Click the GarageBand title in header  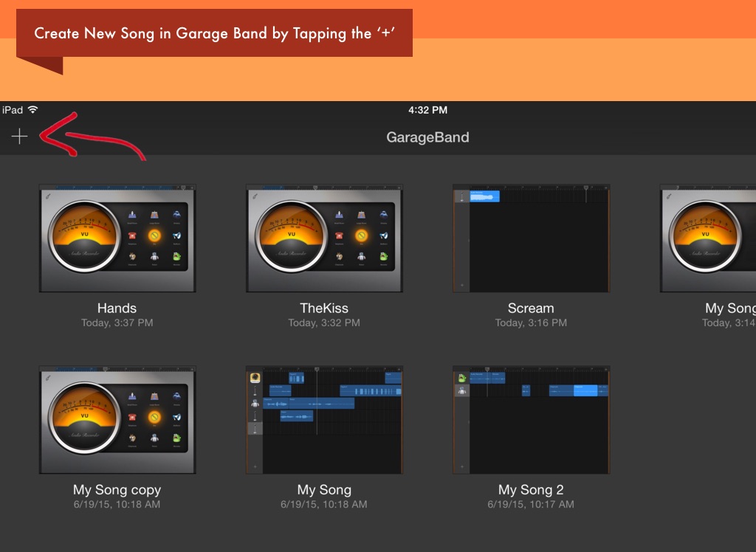tap(427, 137)
